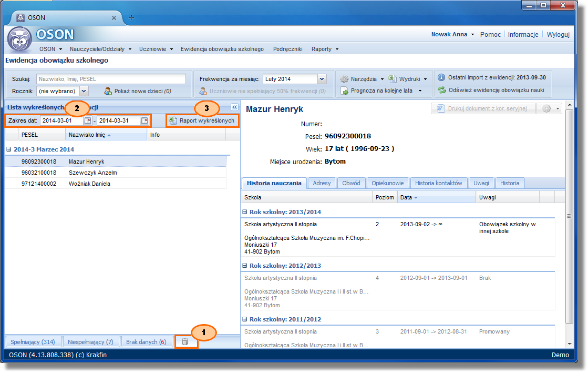Select row Woźniak Daniela
Screen dimensions: 588x373
click(116, 183)
